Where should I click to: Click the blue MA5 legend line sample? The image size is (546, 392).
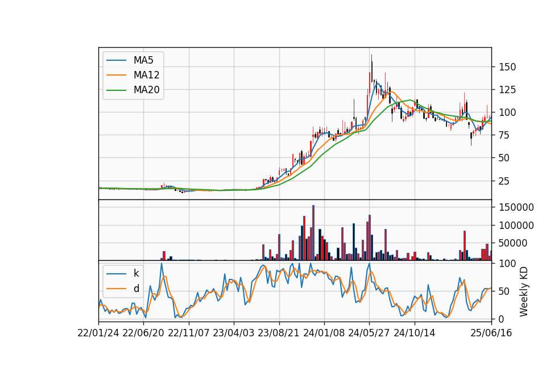116,61
